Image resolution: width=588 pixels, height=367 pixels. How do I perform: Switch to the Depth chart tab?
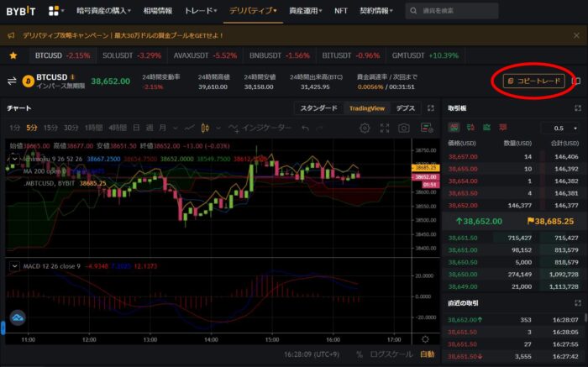pyautogui.click(x=406, y=108)
